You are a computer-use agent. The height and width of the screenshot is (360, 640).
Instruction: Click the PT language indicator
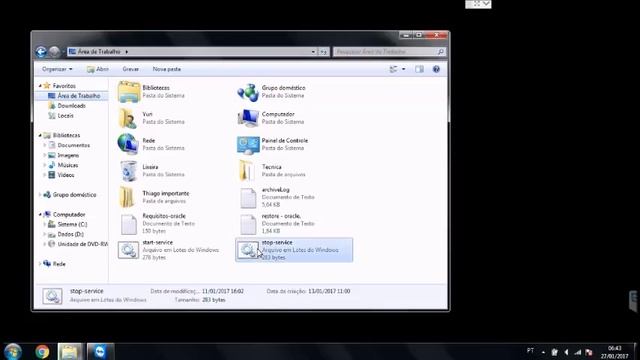tap(530, 351)
